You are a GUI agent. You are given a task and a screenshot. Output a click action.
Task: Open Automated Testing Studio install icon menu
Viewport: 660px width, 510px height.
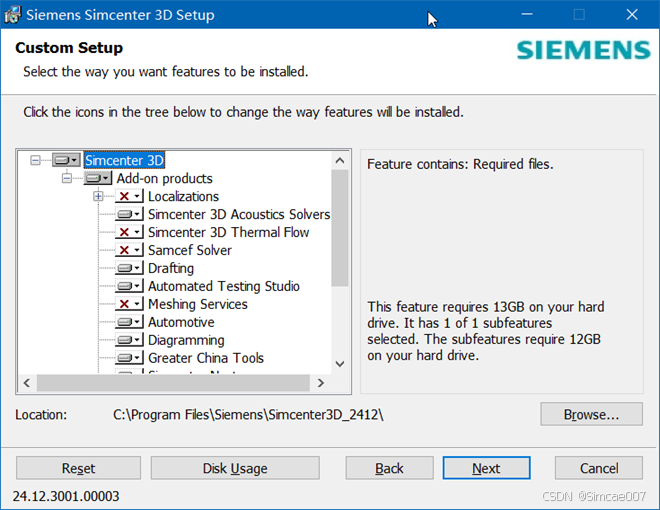pyautogui.click(x=129, y=286)
